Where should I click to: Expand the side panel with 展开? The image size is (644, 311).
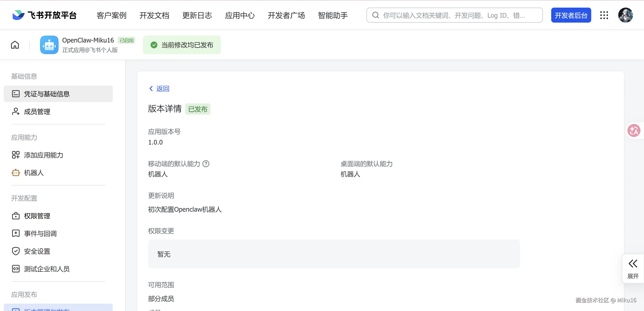(633, 268)
